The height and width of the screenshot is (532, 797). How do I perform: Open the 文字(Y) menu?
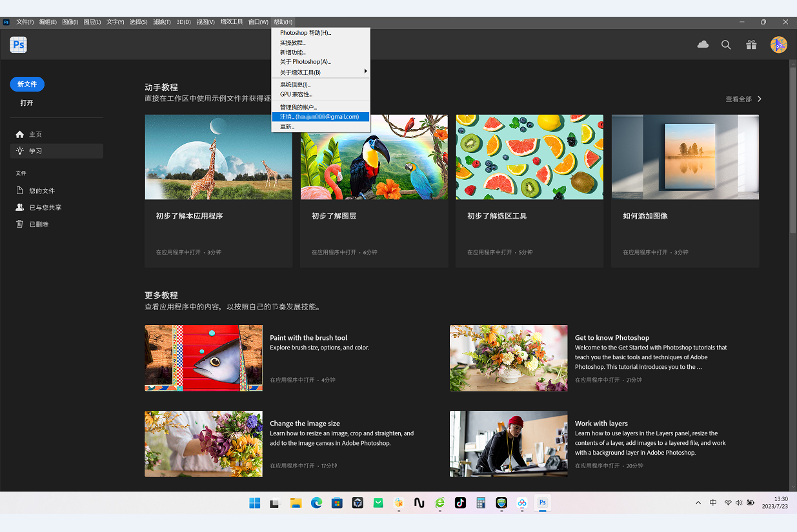pyautogui.click(x=115, y=22)
